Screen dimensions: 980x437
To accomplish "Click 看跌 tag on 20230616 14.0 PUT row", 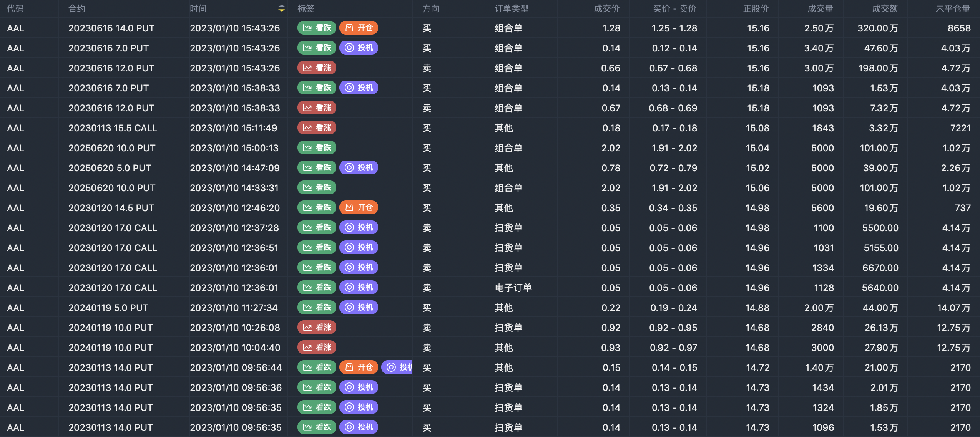I will coord(317,28).
